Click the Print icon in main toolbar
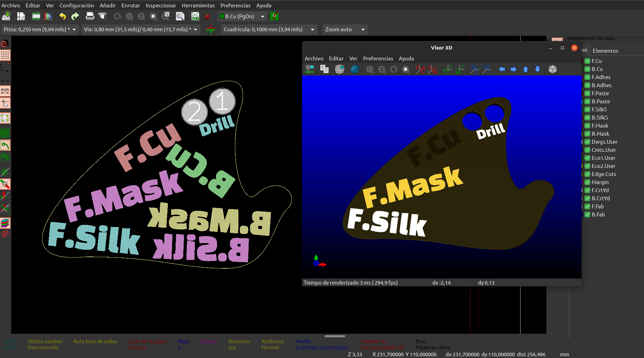 (x=90, y=16)
